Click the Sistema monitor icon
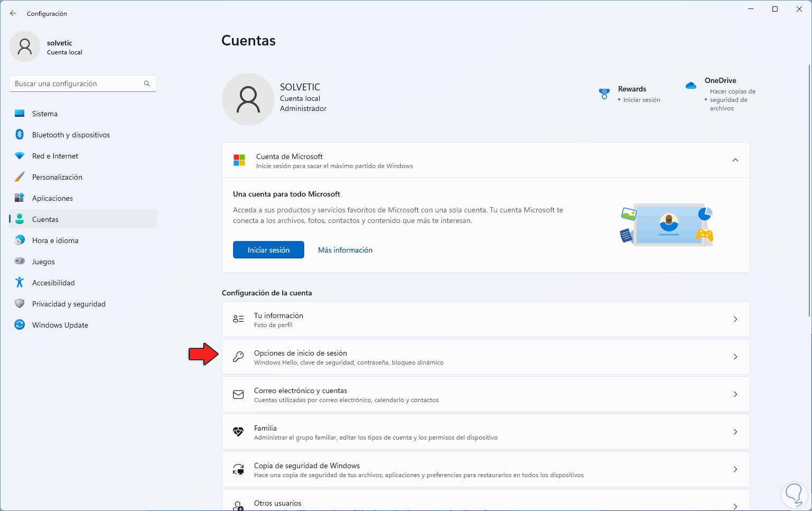 [20, 114]
